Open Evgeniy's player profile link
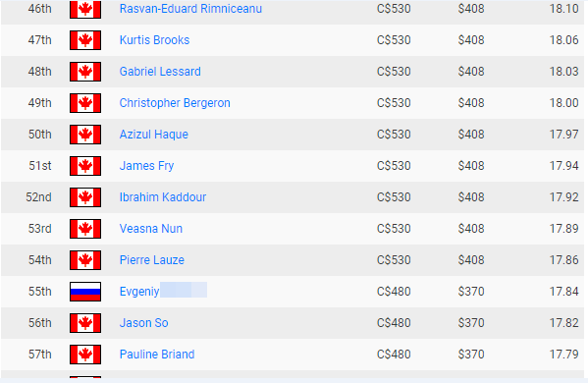588x383 pixels. click(163, 292)
